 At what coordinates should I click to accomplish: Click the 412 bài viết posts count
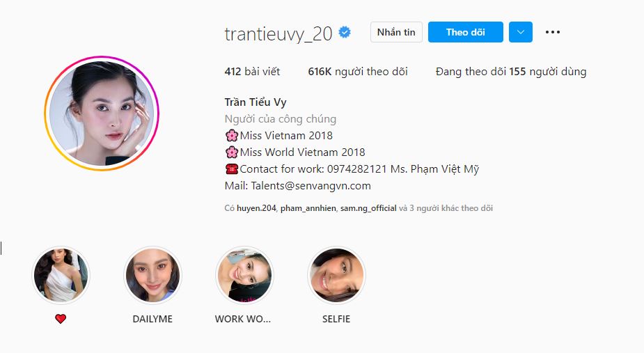point(252,72)
